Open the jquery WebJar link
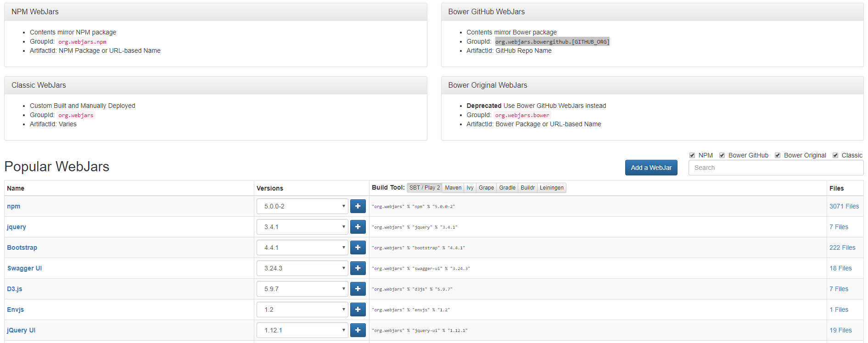 [x=17, y=227]
